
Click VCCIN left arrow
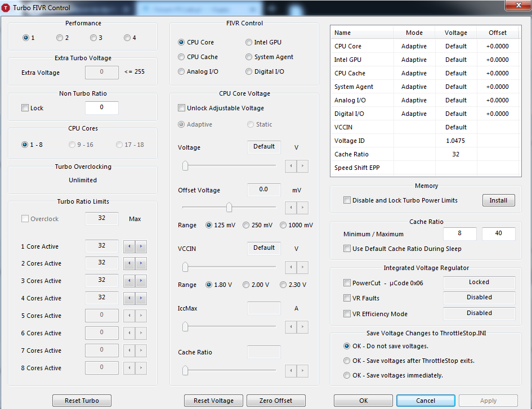[x=290, y=267]
